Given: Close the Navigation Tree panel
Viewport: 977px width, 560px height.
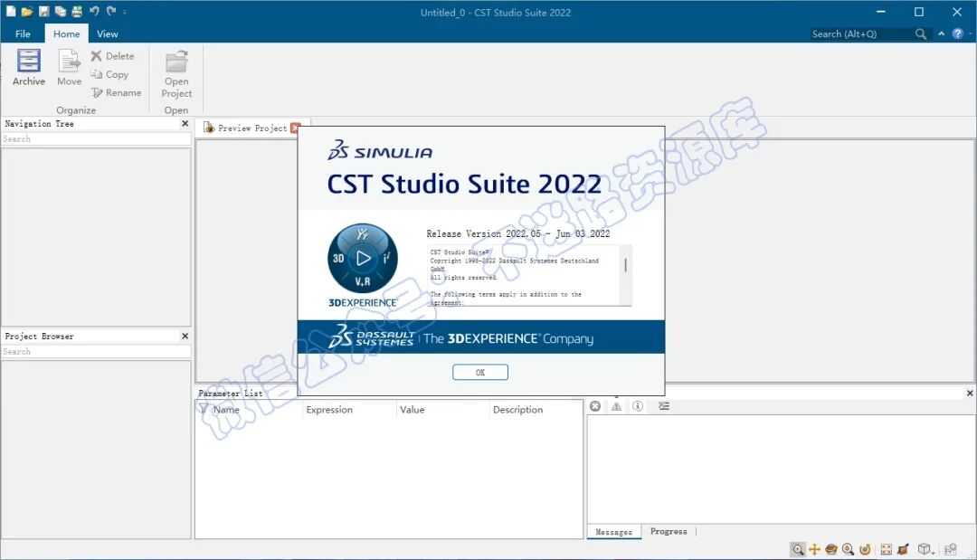Looking at the screenshot, I should click(185, 123).
